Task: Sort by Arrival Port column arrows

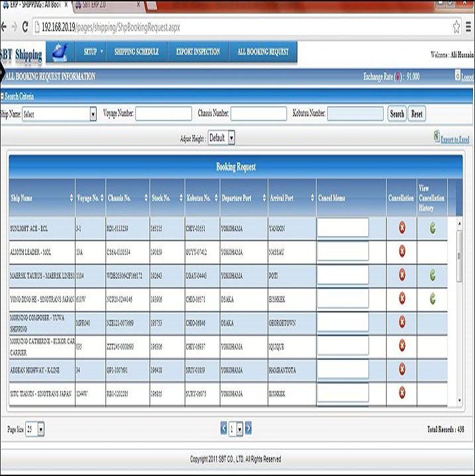Action: [x=313, y=198]
